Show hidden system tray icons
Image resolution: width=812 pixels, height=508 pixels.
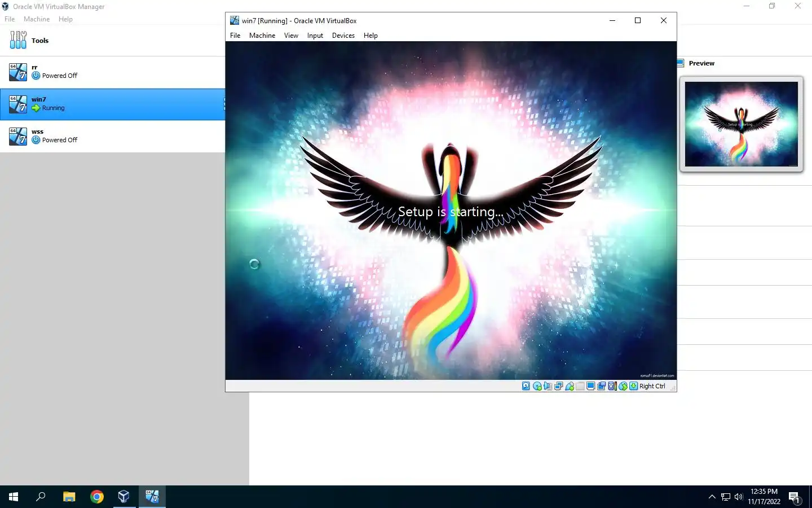click(712, 497)
